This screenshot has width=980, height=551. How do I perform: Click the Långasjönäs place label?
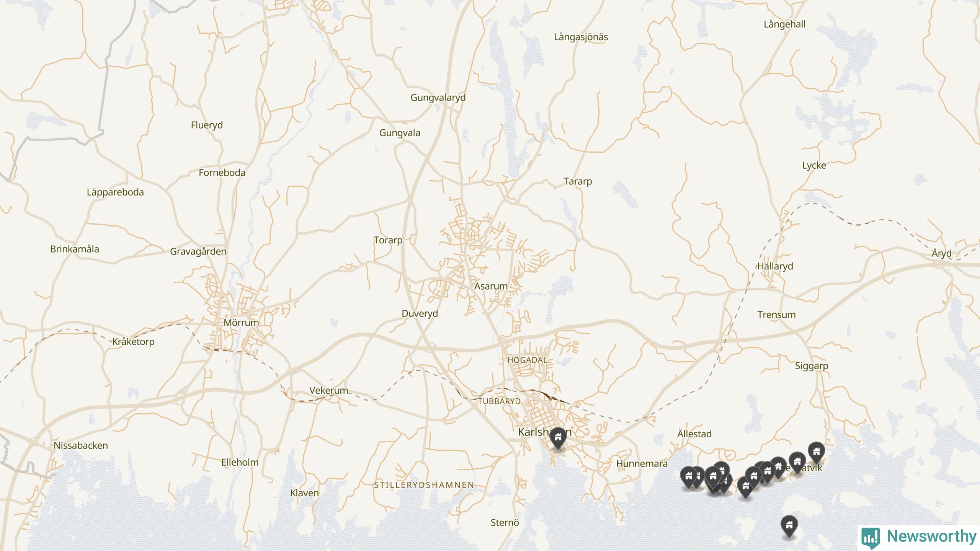[x=581, y=37]
